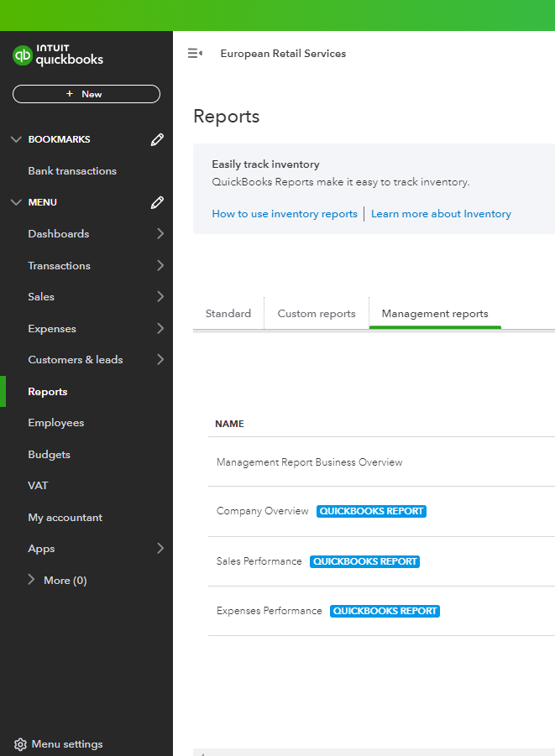Collapse the BOOKMARKS section
Image resolution: width=555 pixels, height=756 pixels.
coord(16,140)
